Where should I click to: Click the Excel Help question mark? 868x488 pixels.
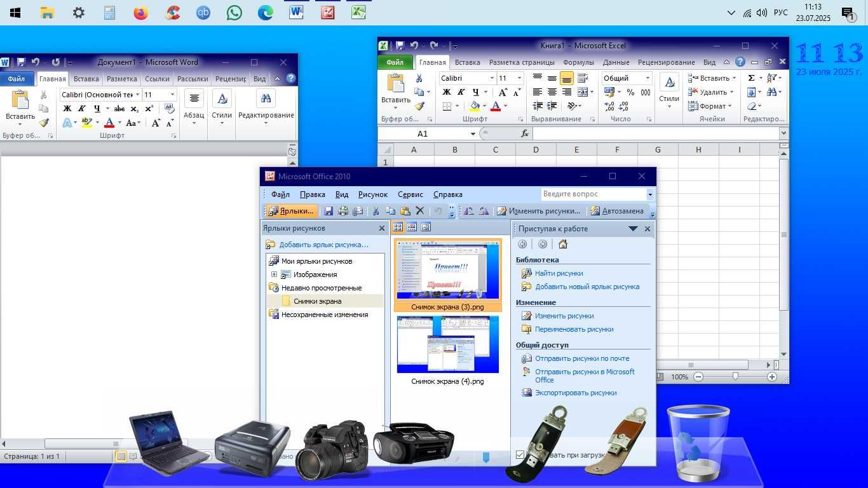(740, 62)
